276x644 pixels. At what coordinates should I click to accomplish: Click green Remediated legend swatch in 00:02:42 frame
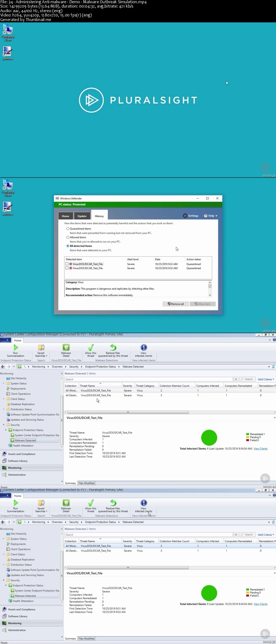coord(247,434)
